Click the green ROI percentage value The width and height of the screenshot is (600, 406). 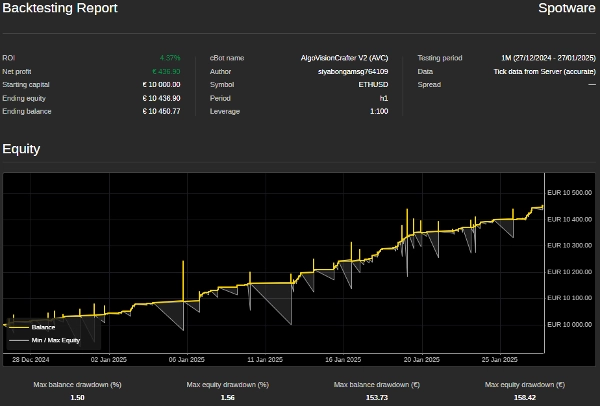tap(169, 59)
